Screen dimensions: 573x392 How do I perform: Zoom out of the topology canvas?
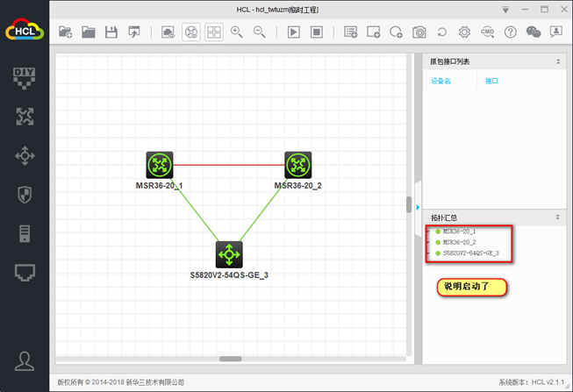(x=259, y=32)
